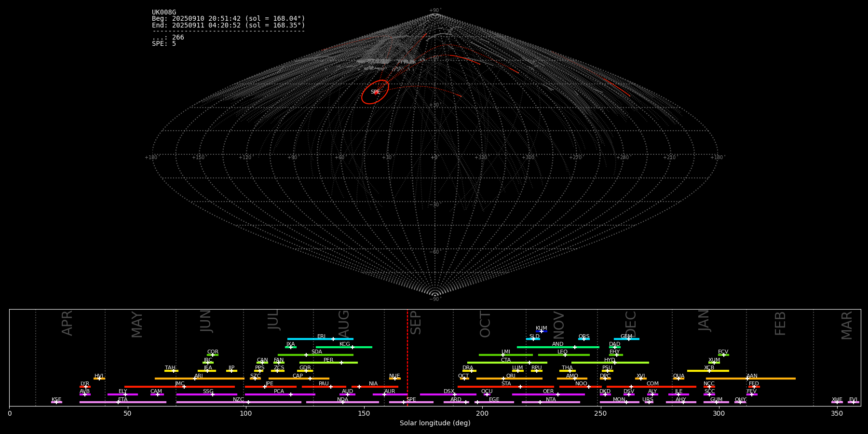Click the 'End: 20250911 04:20:52' header line
The width and height of the screenshot is (868, 434).
[229, 25]
